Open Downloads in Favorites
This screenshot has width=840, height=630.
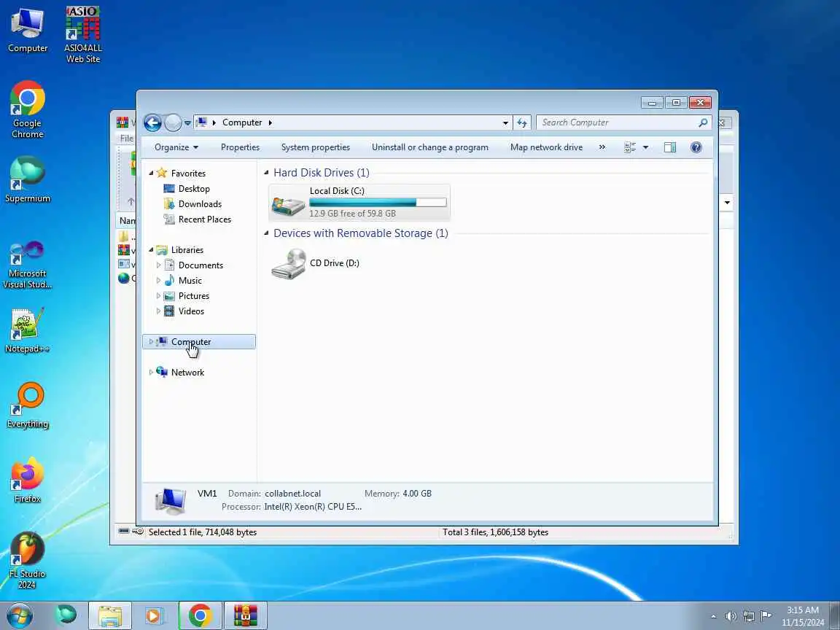point(200,204)
